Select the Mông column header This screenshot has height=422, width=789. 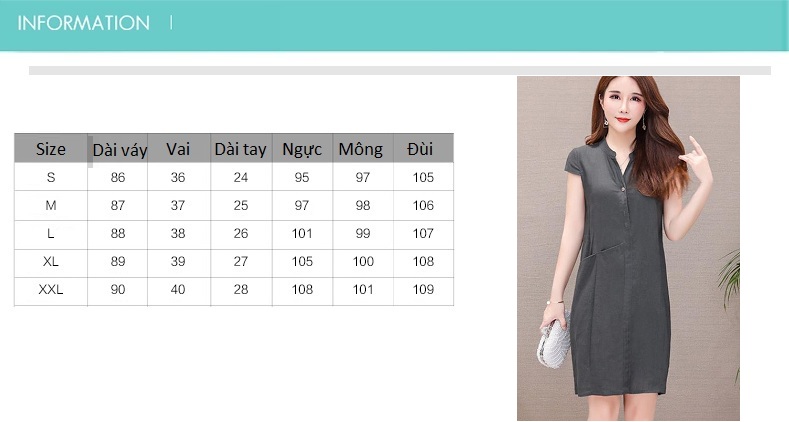pyautogui.click(x=361, y=149)
